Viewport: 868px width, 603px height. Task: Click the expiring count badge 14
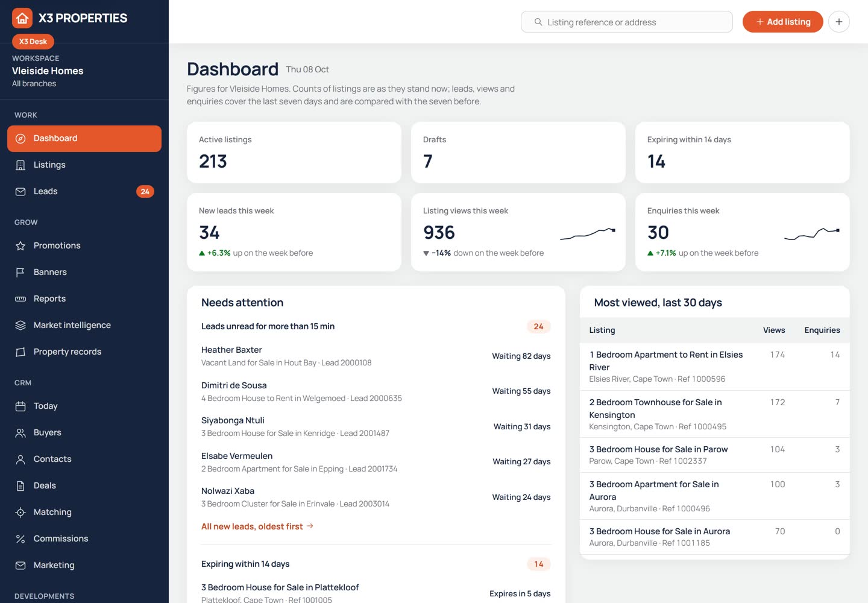click(539, 564)
